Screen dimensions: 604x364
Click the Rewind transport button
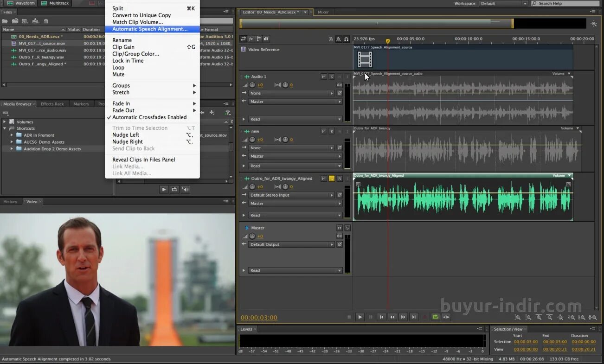click(392, 317)
